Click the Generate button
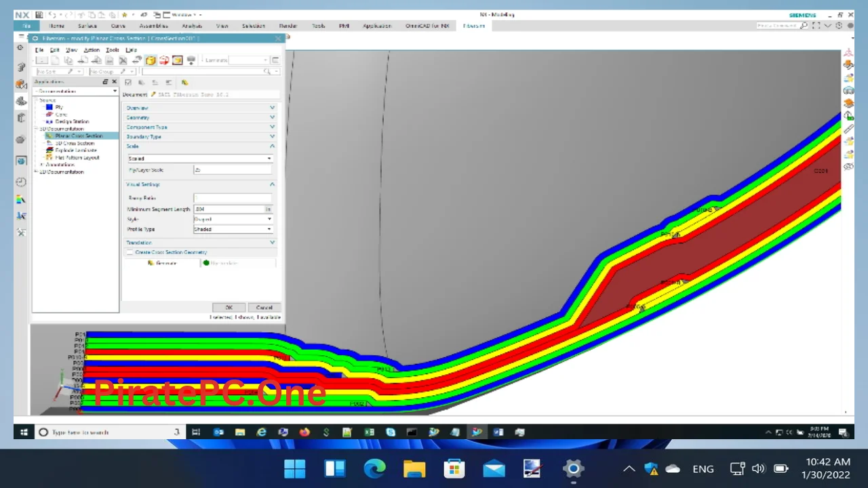 [x=163, y=263]
